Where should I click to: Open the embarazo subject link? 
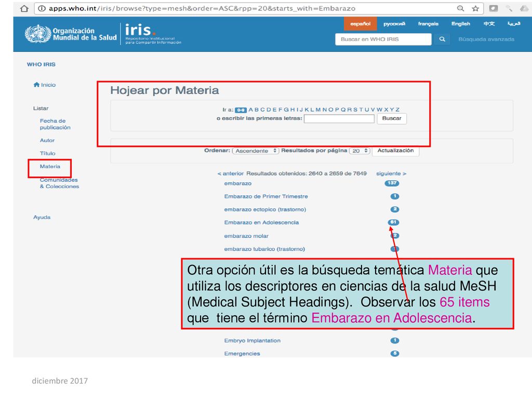238,183
